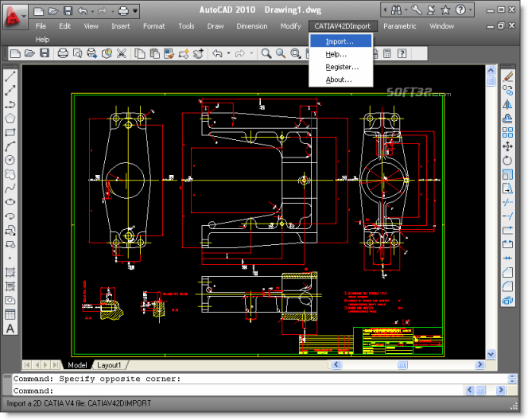The width and height of the screenshot is (528, 420).
Task: Click the horizontal scrollbar thumb
Action: point(402,365)
